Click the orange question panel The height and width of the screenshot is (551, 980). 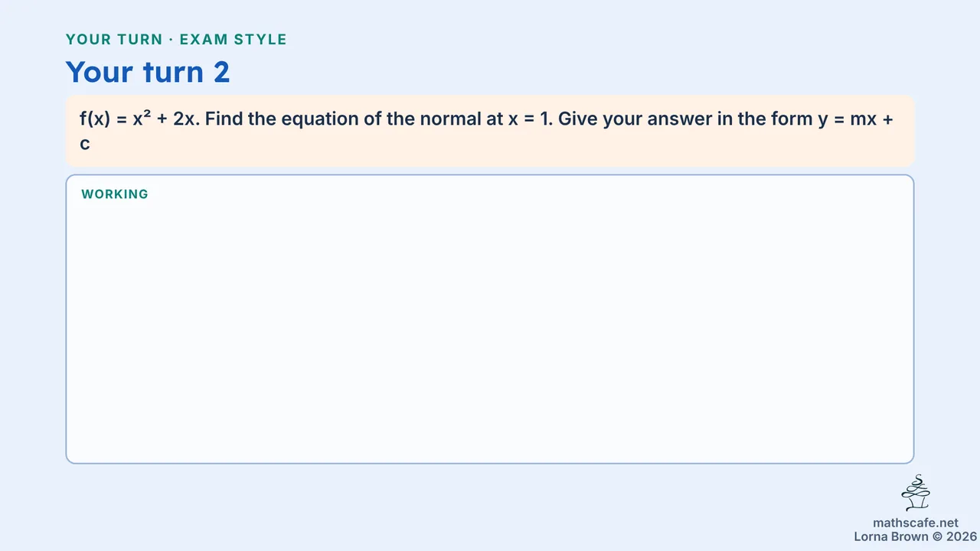pos(490,131)
